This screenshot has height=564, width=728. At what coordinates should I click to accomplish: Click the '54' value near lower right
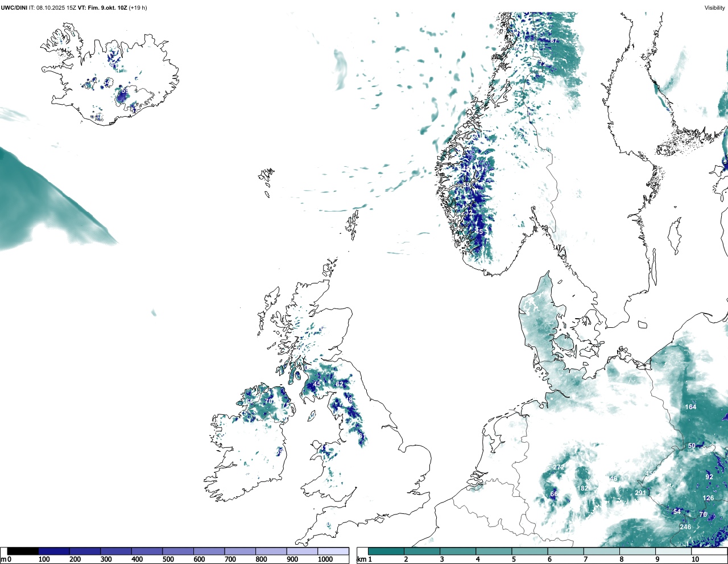677,512
